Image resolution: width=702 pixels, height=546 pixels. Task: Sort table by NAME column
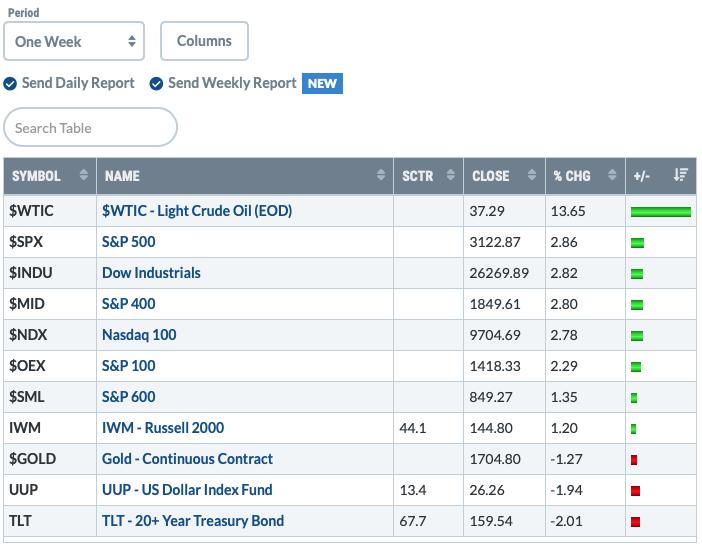pyautogui.click(x=245, y=176)
